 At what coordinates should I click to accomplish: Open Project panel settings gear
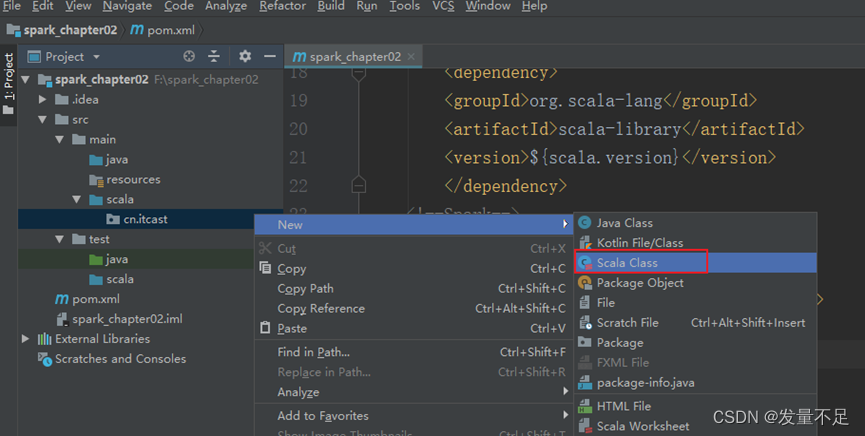click(x=245, y=57)
